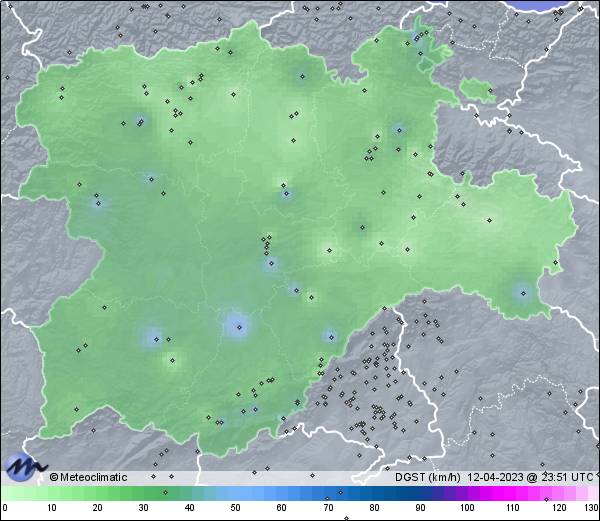This screenshot has height=521, width=600.
Task: Click the scale label 50
Action: pos(235,508)
